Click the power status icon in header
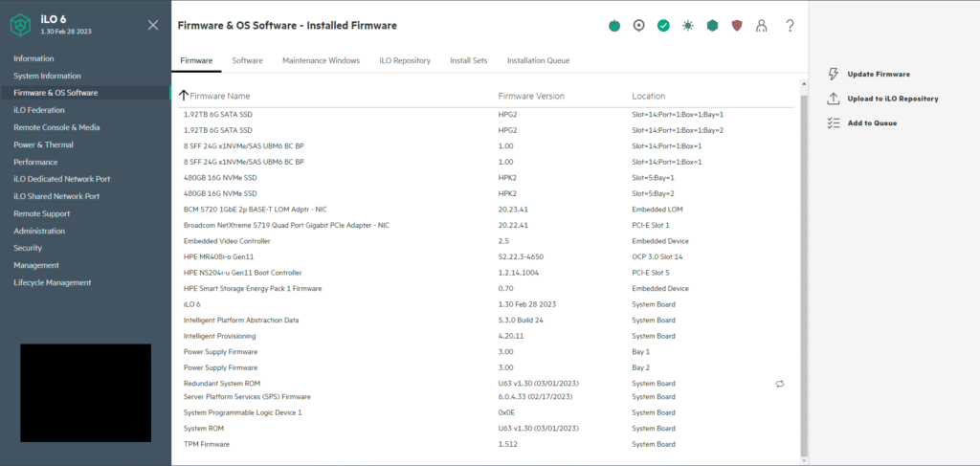The width and height of the screenshot is (980, 466). (x=614, y=26)
